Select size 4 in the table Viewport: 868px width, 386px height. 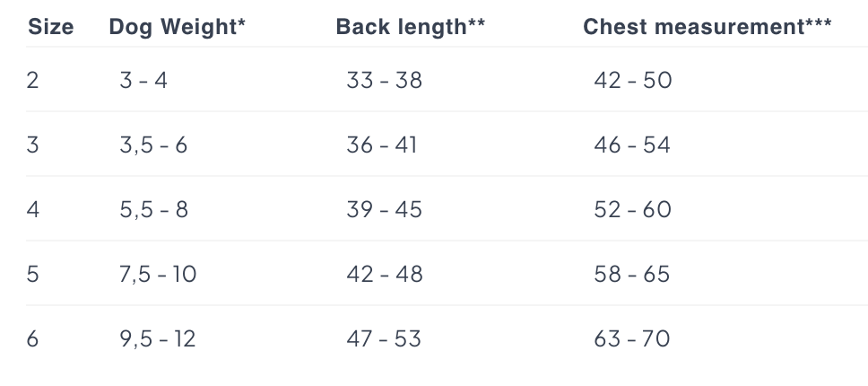[32, 210]
